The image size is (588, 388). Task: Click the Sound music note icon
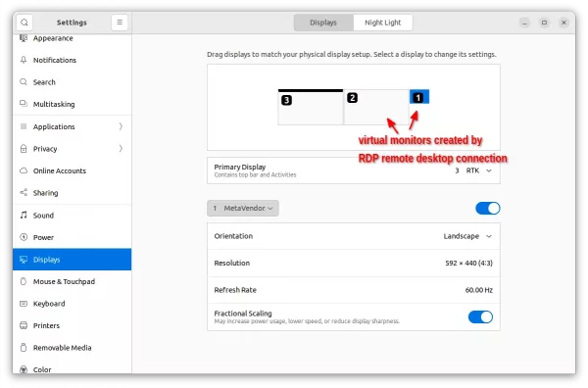24,216
